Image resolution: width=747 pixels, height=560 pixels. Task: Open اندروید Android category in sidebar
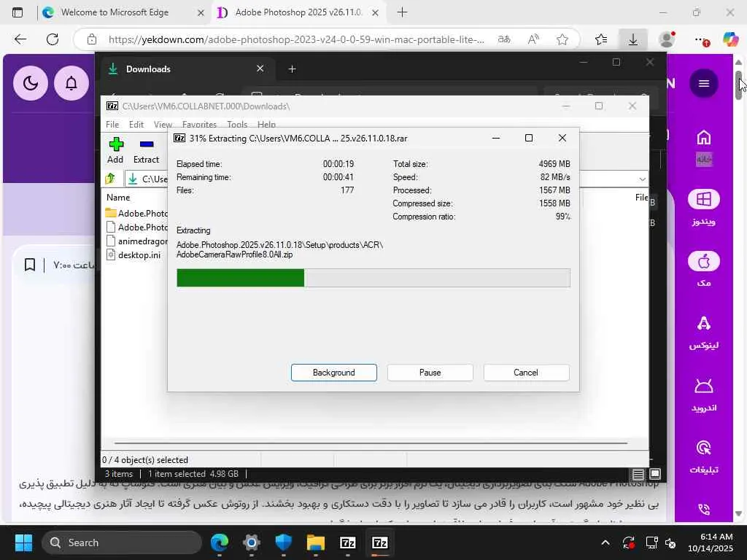click(704, 394)
